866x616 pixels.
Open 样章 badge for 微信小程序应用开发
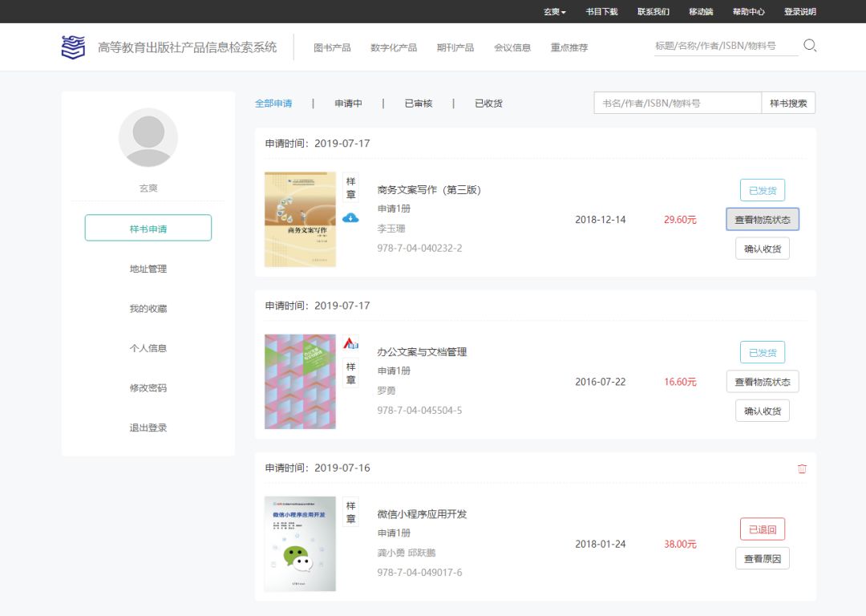(350, 513)
